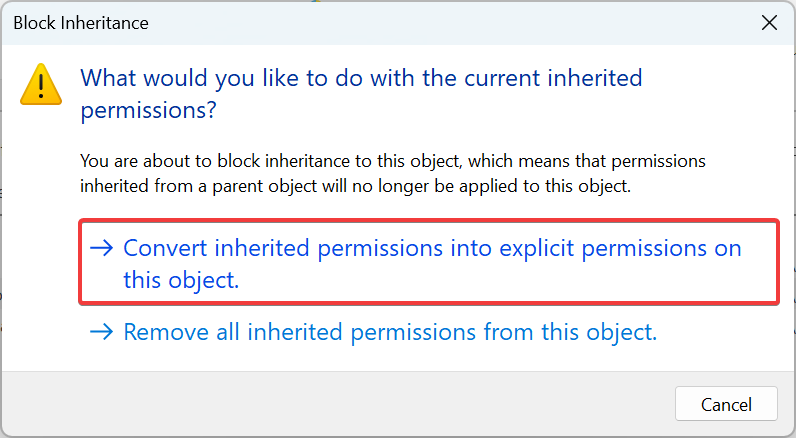Close the Block Inheritance dialog with X

click(769, 23)
